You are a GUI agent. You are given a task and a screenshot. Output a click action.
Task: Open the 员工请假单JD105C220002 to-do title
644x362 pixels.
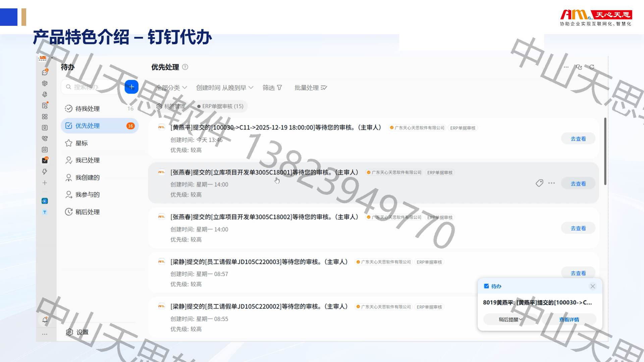259,306
